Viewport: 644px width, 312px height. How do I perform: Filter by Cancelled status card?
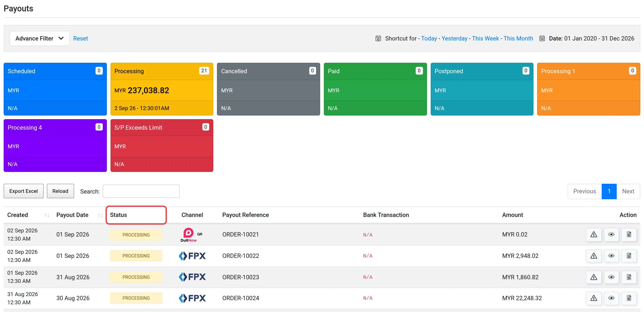(x=268, y=89)
